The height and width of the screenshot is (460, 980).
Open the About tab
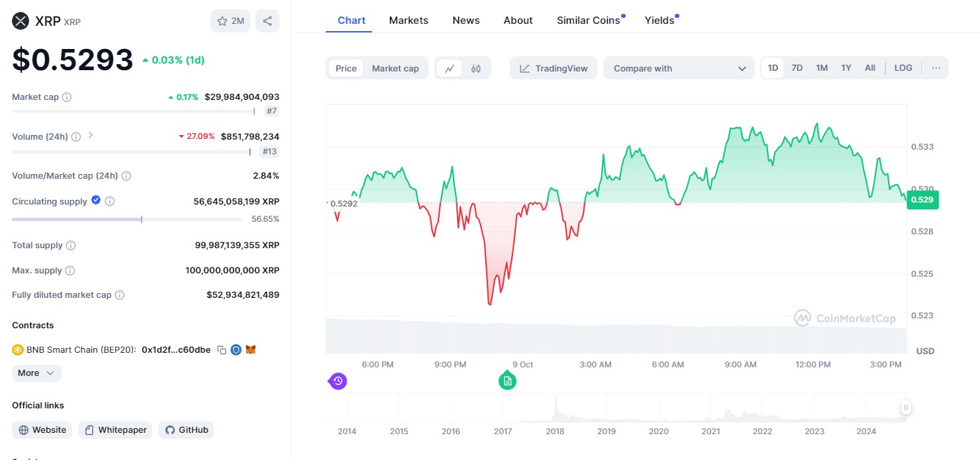518,21
